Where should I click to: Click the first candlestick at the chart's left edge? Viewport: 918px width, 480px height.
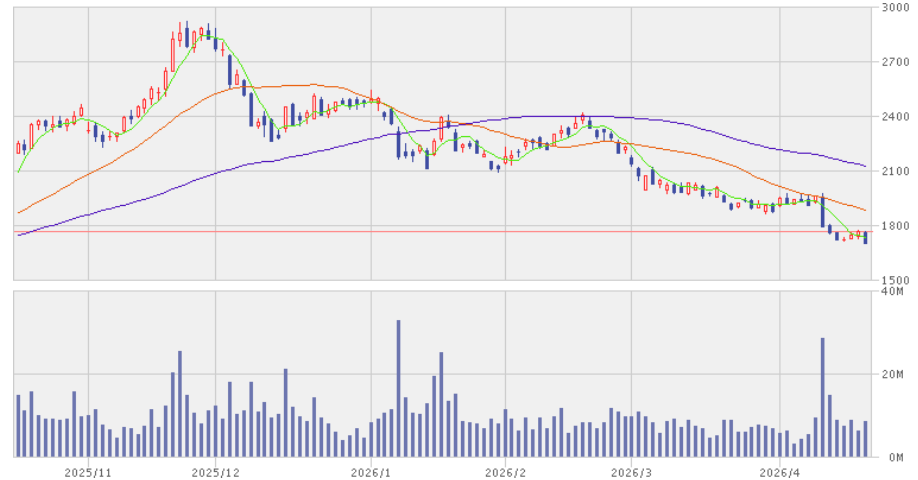(18, 148)
